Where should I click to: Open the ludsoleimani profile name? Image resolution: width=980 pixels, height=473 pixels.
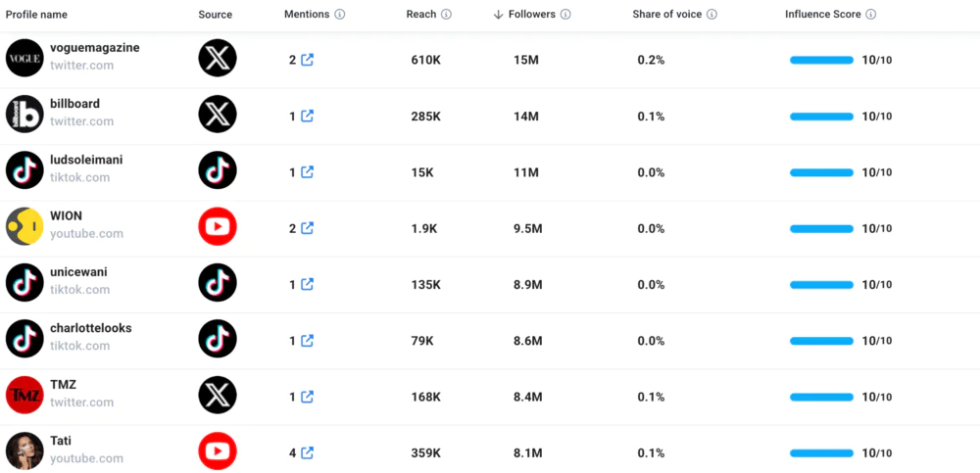point(86,160)
